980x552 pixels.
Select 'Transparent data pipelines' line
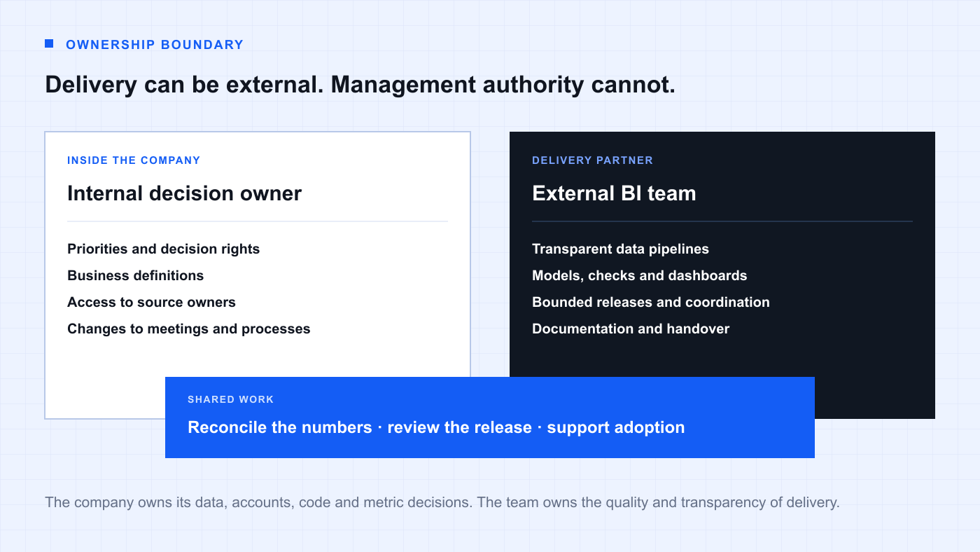(x=620, y=249)
